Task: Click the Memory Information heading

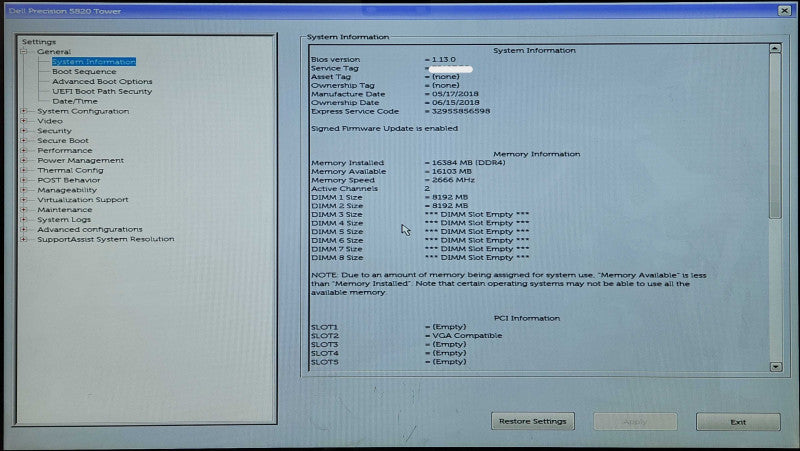Action: coord(536,154)
